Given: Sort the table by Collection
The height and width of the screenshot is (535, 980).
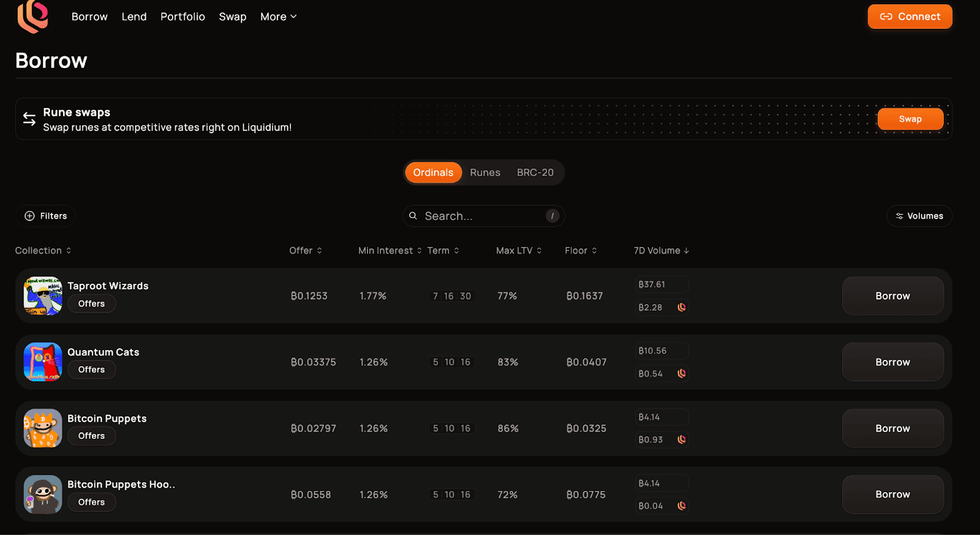Looking at the screenshot, I should coord(43,251).
